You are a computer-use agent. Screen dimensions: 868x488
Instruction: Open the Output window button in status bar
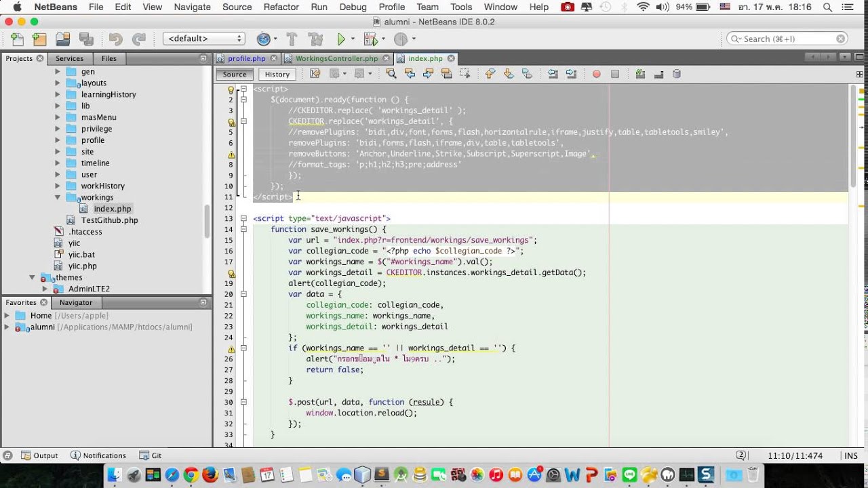(40, 455)
